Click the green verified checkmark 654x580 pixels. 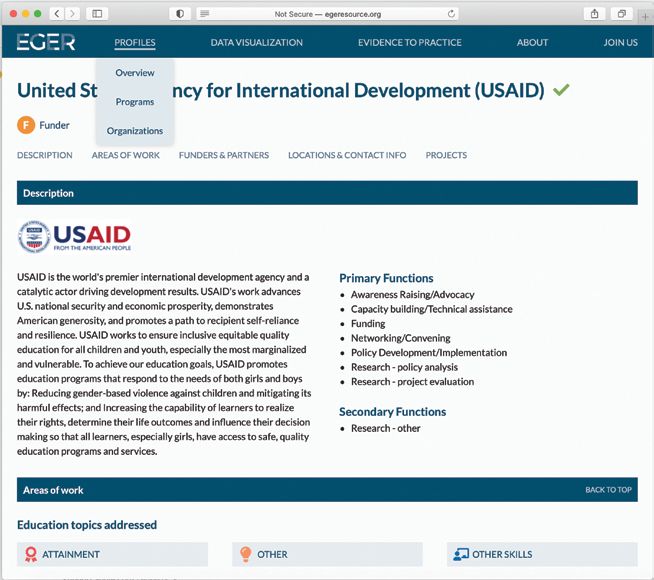coord(561,90)
